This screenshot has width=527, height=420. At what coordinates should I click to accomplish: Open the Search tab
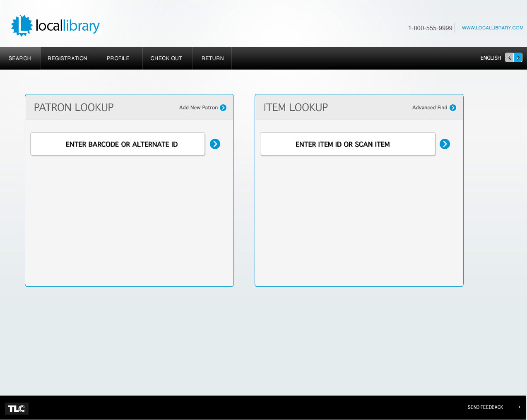20,58
